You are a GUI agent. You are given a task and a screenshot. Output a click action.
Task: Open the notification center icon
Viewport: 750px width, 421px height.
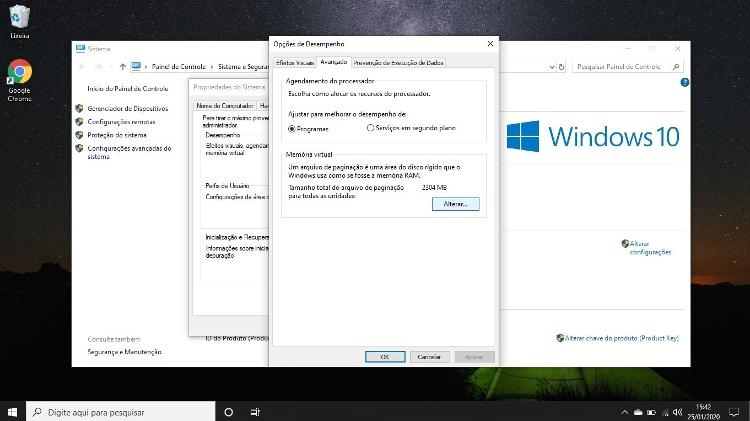734,412
